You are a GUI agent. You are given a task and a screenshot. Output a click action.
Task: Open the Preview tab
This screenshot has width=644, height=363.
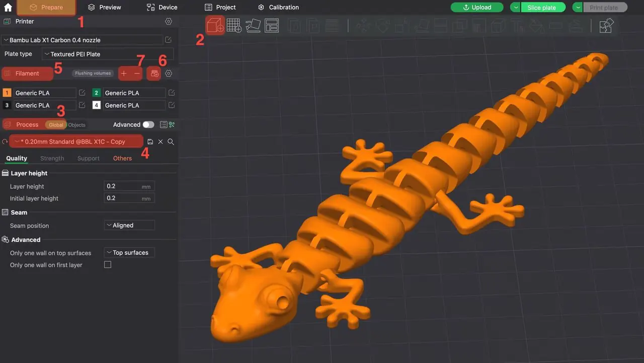tap(104, 7)
